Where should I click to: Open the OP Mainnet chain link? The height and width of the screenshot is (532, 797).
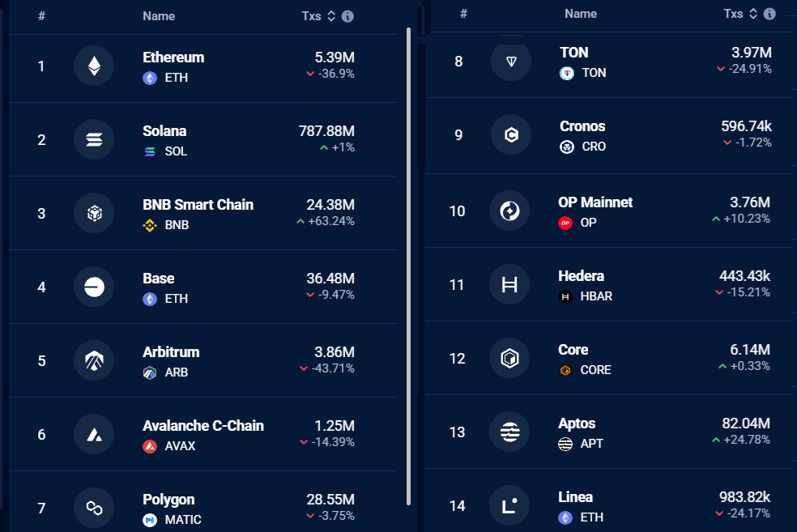(595, 202)
